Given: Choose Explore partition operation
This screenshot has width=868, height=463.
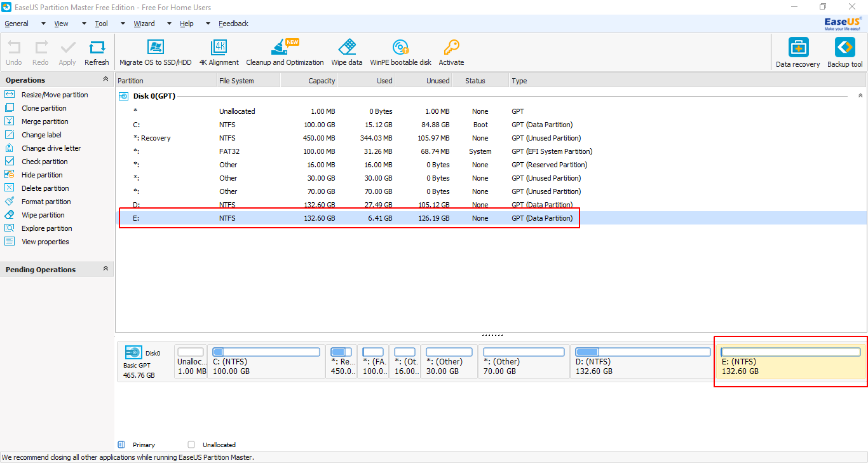Looking at the screenshot, I should coord(46,228).
